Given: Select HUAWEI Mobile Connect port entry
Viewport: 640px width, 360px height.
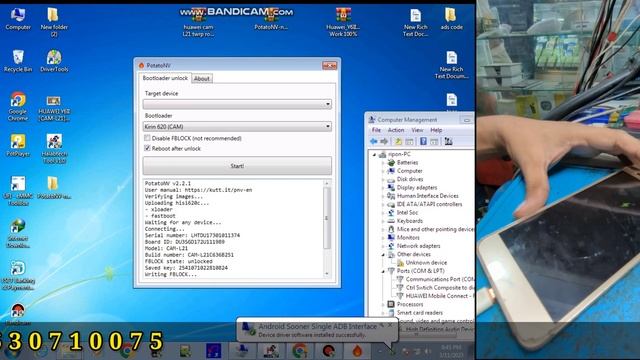Looking at the screenshot, I should coord(440,296).
